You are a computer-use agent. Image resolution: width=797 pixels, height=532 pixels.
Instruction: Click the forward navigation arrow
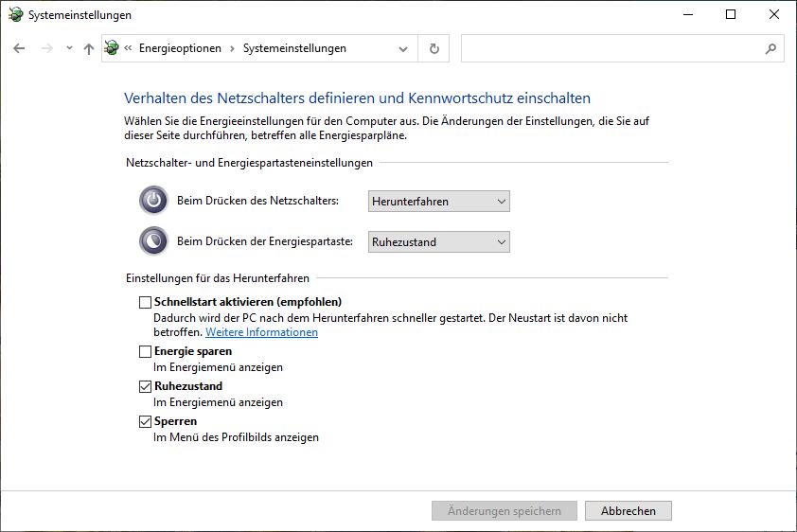[46, 48]
